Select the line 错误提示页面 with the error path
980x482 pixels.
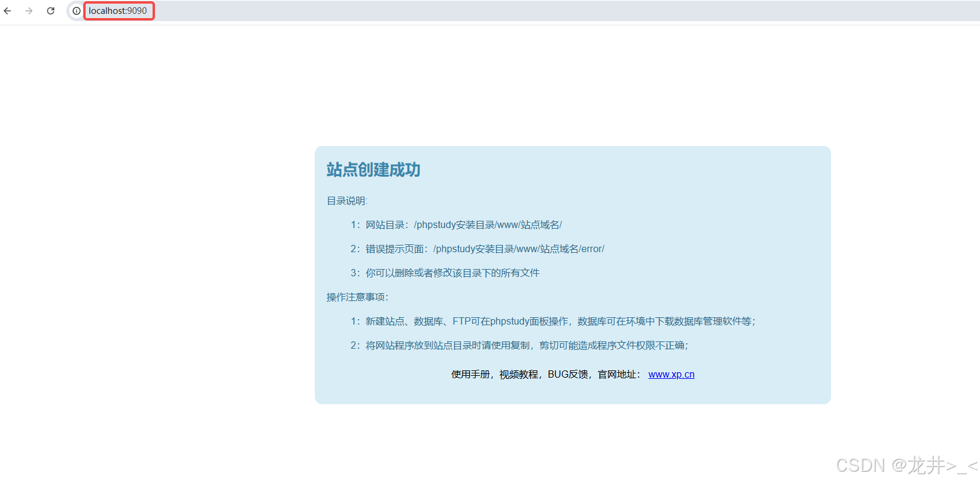pos(477,249)
